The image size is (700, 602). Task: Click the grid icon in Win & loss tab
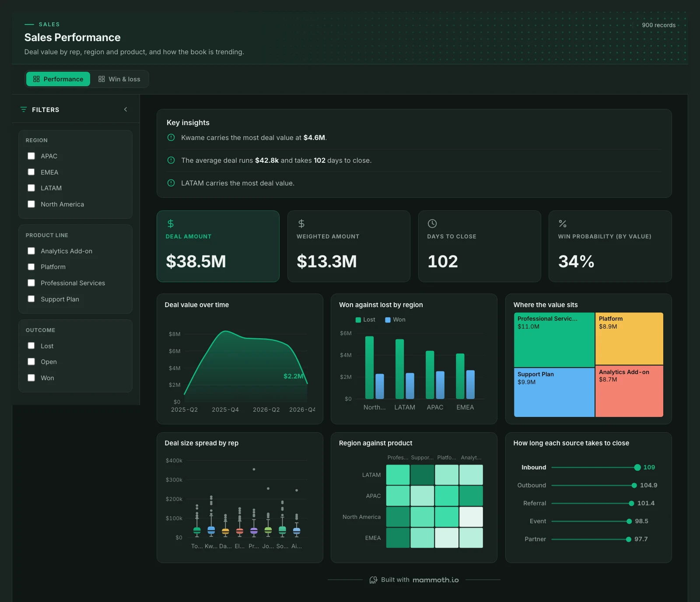[101, 79]
